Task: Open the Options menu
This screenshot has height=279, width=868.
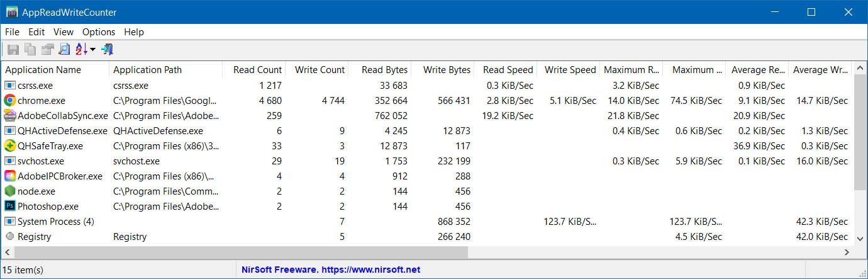Action: (x=99, y=31)
